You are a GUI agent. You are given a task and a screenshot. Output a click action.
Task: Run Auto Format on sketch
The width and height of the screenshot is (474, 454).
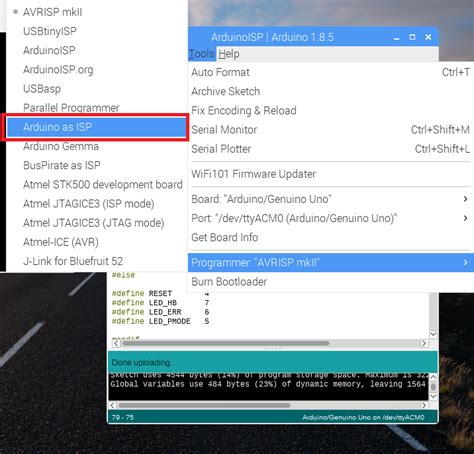(331, 72)
